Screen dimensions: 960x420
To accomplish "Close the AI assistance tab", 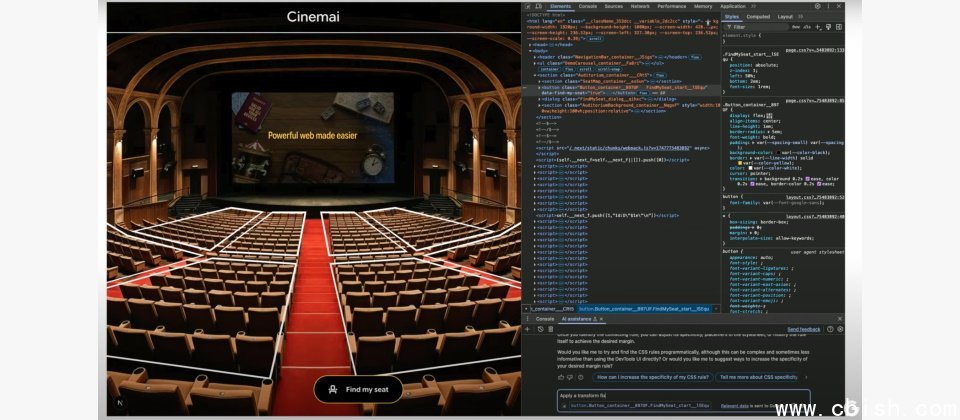I will pos(601,319).
